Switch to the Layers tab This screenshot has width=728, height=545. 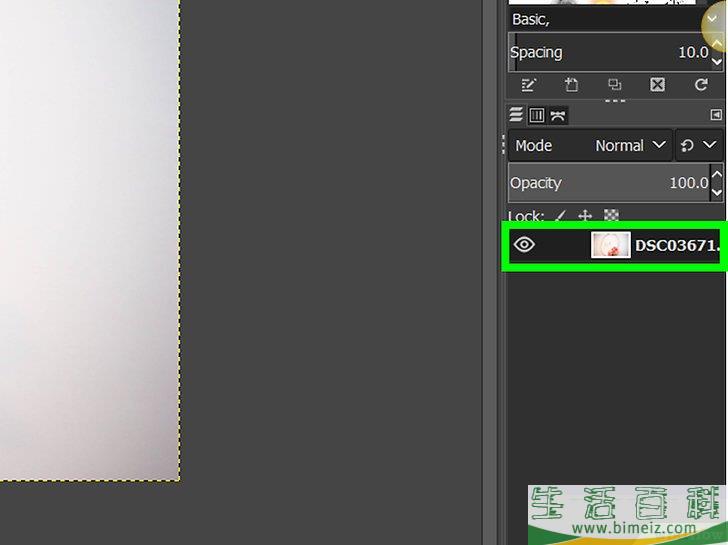click(517, 115)
